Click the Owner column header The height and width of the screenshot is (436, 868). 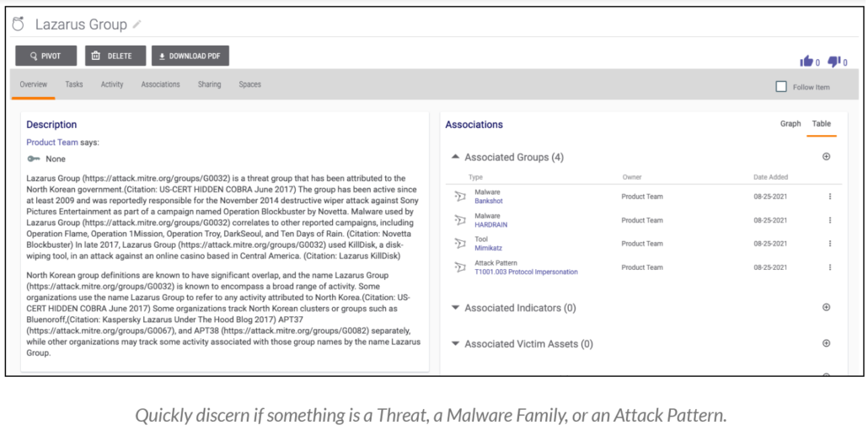[x=632, y=177]
